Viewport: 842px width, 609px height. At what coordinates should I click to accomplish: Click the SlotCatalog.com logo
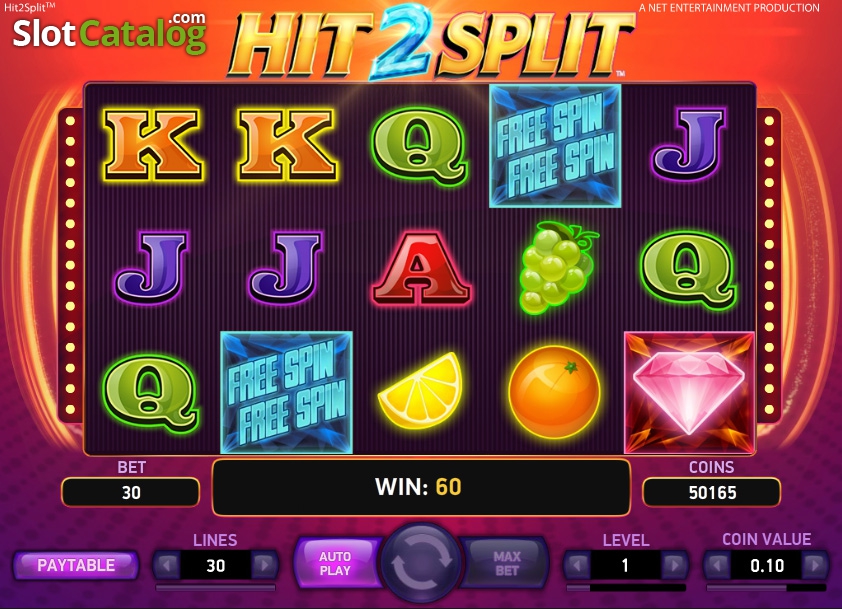[x=110, y=33]
